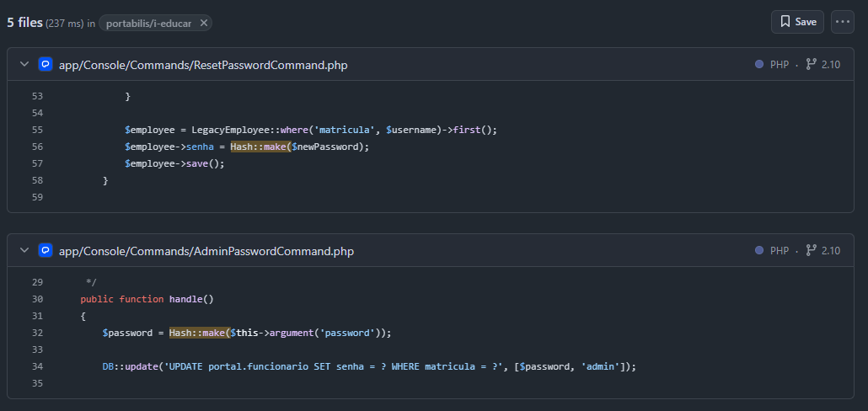Click branch 2.10 icon in ResetPasswordCommand header
The image size is (868, 411).
(812, 65)
